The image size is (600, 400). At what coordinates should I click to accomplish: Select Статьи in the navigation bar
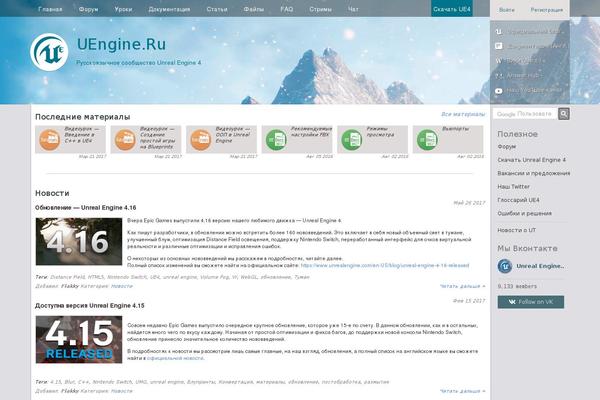(217, 9)
